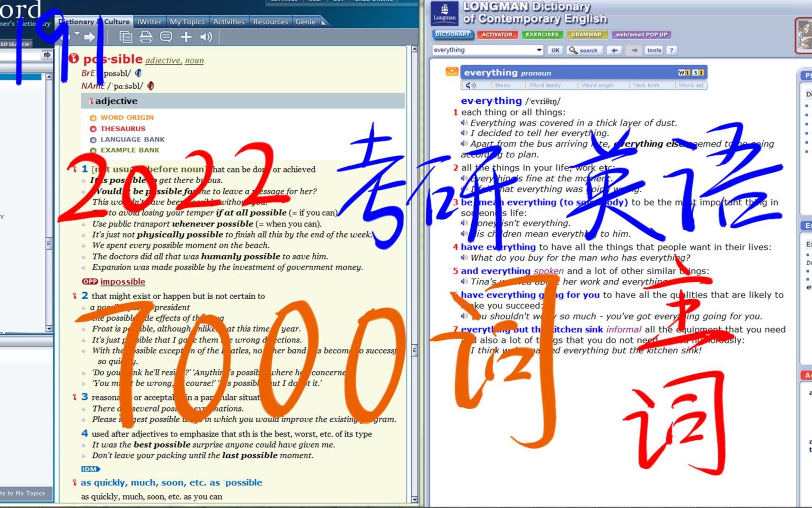
Task: Follow the adjective part-of-speech link
Action: [163, 60]
